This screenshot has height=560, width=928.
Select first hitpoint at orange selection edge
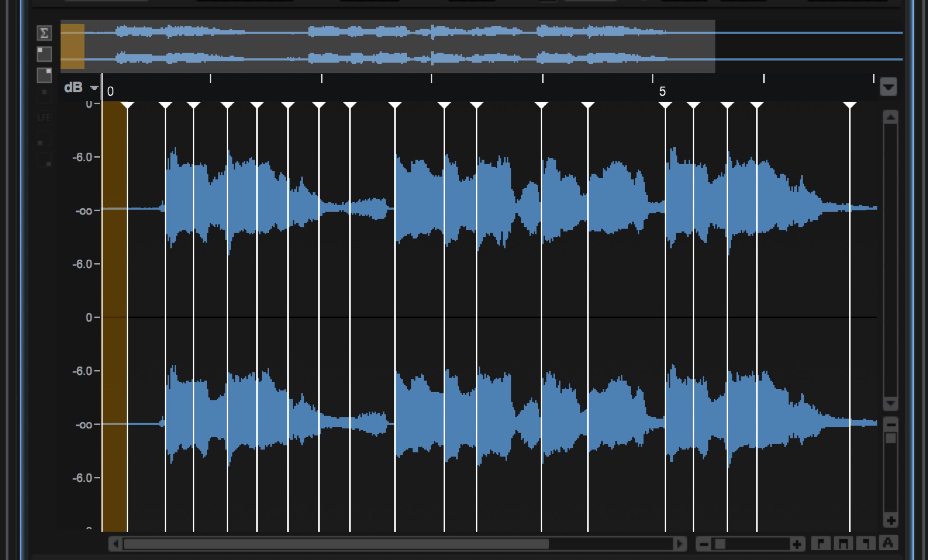pos(127,106)
